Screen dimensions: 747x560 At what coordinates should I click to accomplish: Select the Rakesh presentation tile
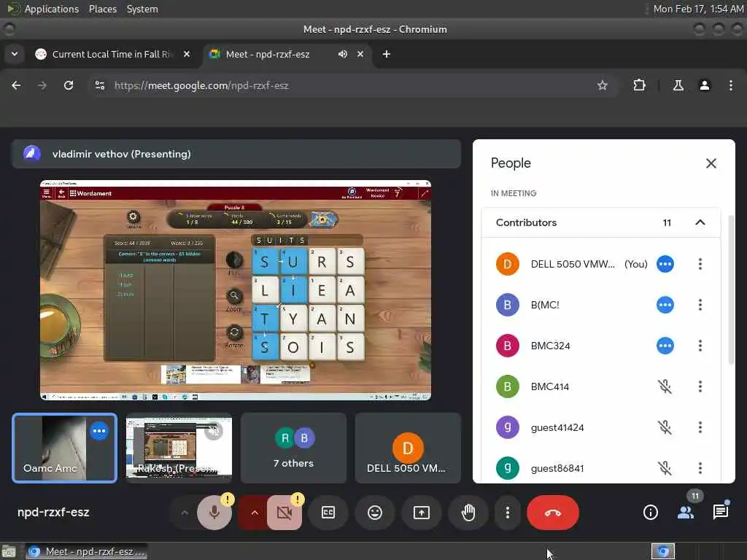pos(179,448)
